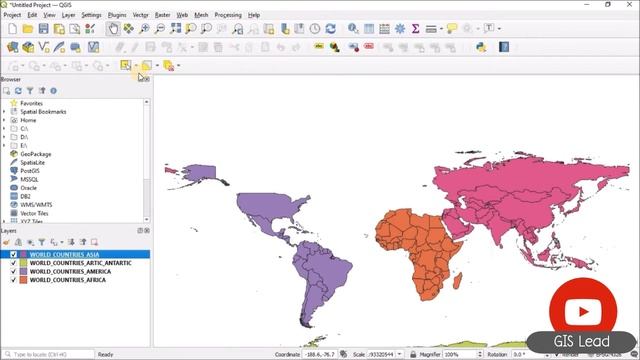Image resolution: width=640 pixels, height=360 pixels.
Task: Click the Zoom Full extent icon
Action: tap(176, 29)
